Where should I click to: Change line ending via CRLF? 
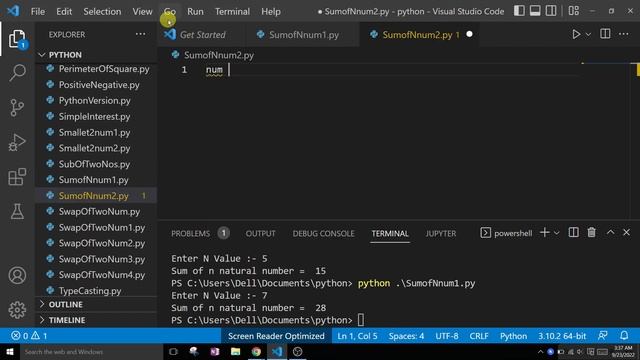pyautogui.click(x=479, y=336)
